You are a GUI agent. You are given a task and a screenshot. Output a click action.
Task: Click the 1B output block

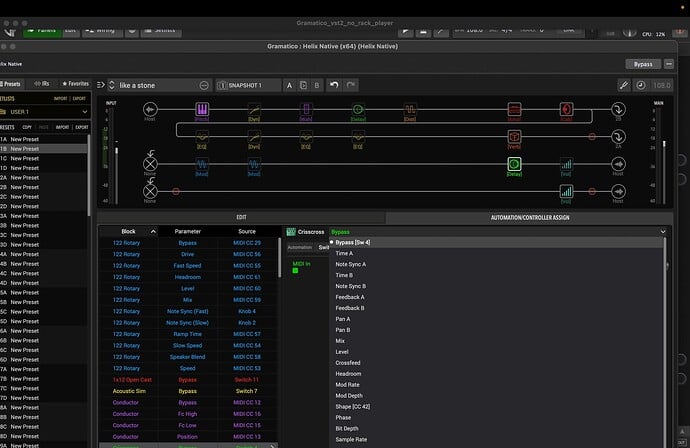coord(618,109)
